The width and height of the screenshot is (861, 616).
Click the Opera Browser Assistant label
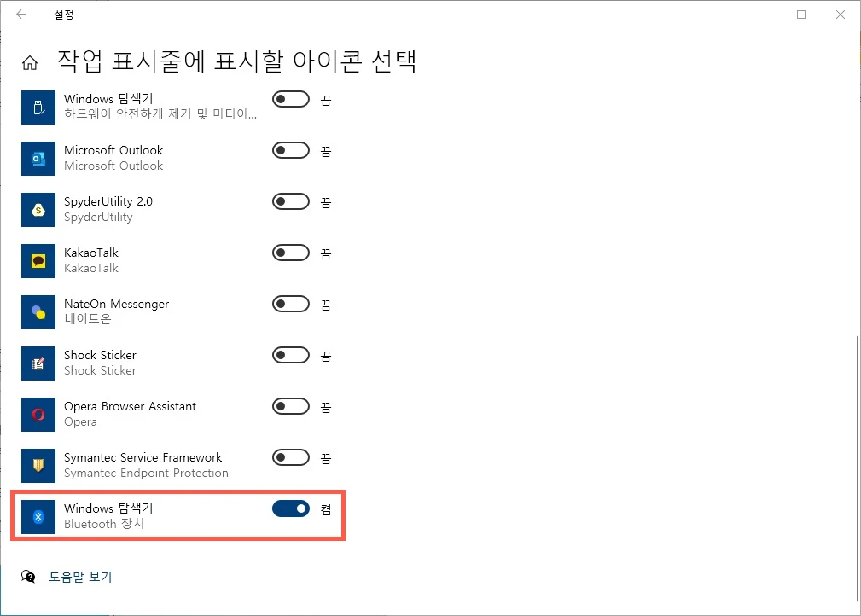click(x=131, y=406)
